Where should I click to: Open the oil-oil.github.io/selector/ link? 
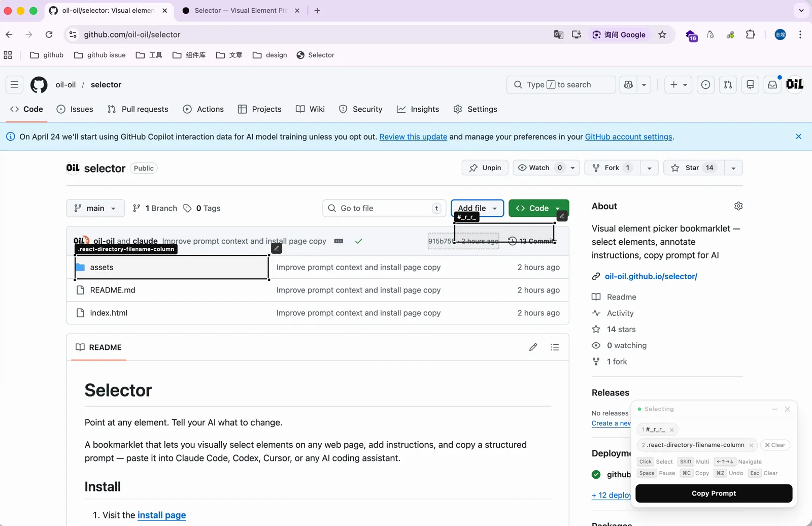click(651, 277)
